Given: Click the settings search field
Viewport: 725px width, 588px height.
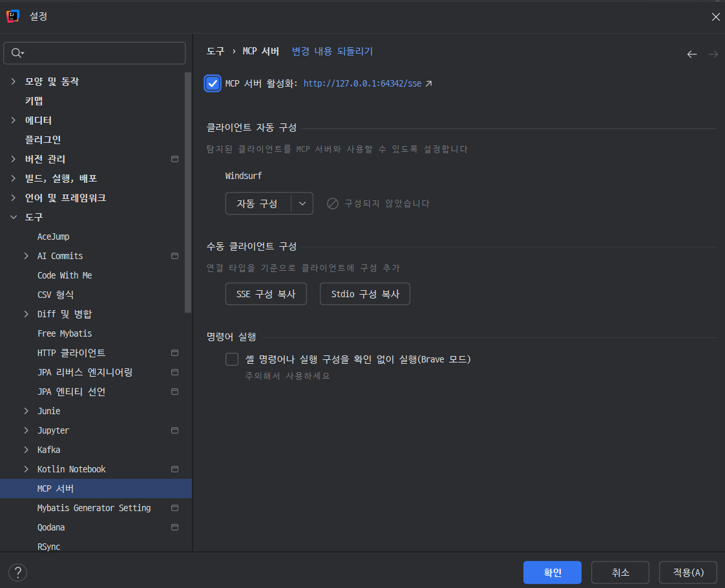Looking at the screenshot, I should pos(94,53).
